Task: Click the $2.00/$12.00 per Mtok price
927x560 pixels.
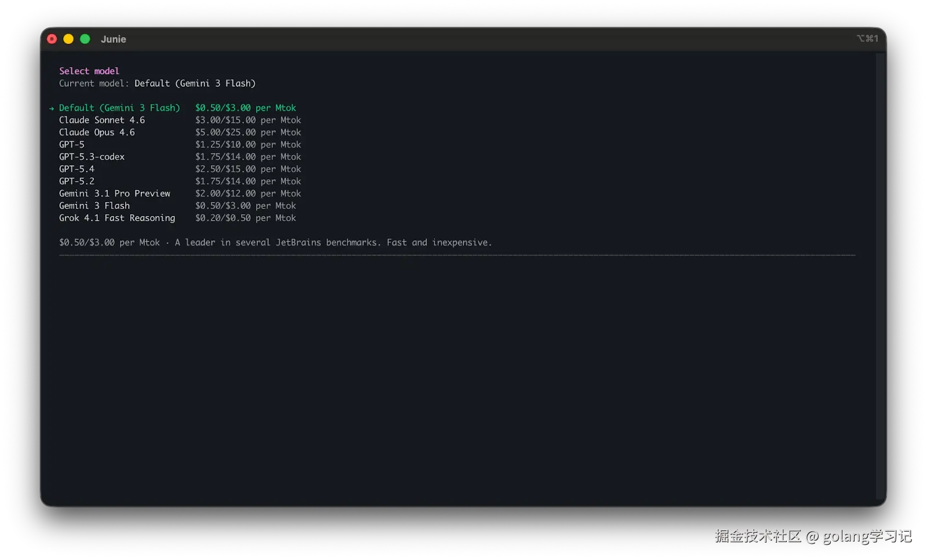Action: click(x=248, y=193)
